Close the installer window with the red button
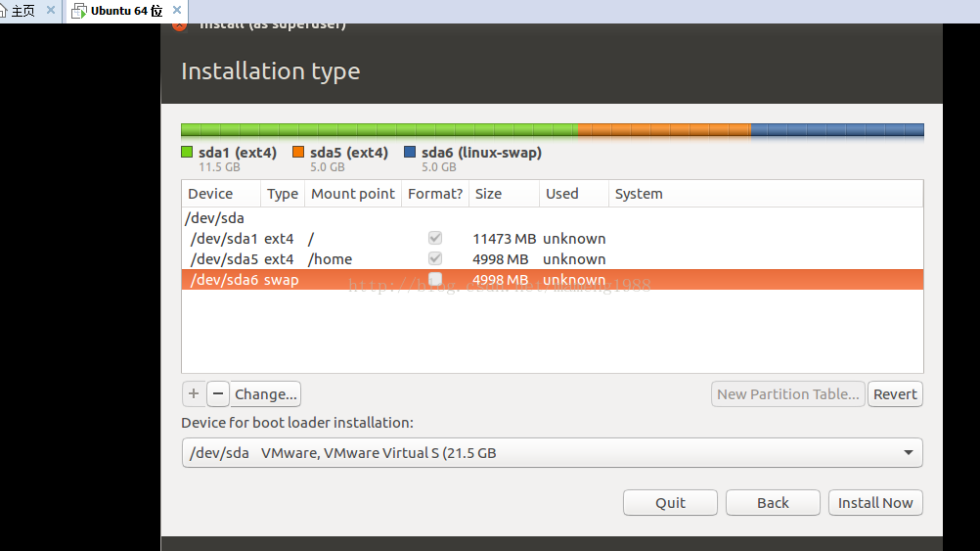The height and width of the screenshot is (551, 980). [179, 25]
